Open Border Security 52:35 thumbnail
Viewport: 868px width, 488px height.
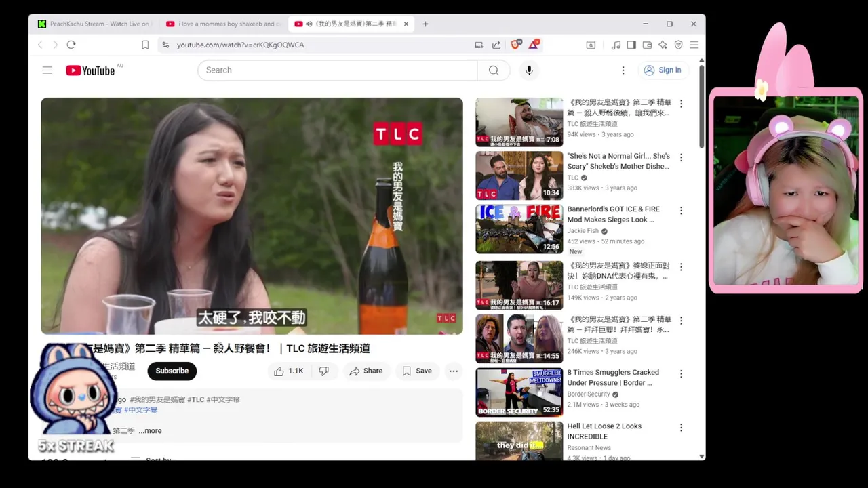(519, 392)
